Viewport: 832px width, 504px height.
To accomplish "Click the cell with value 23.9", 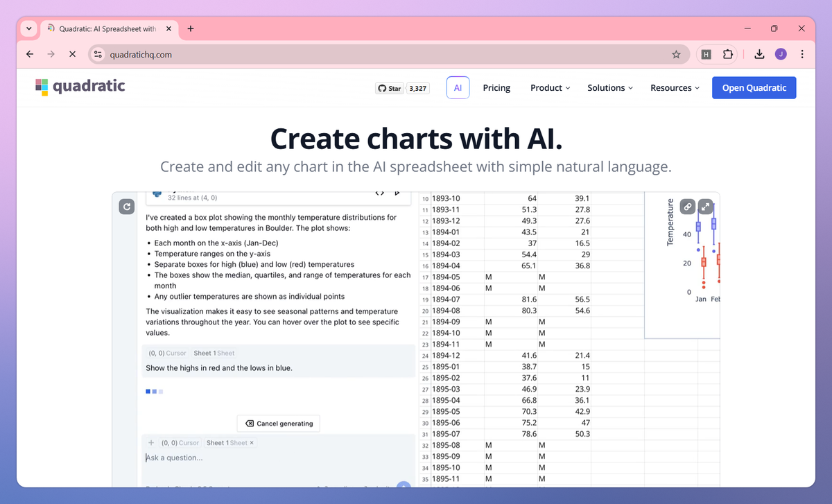I will click(x=565, y=389).
